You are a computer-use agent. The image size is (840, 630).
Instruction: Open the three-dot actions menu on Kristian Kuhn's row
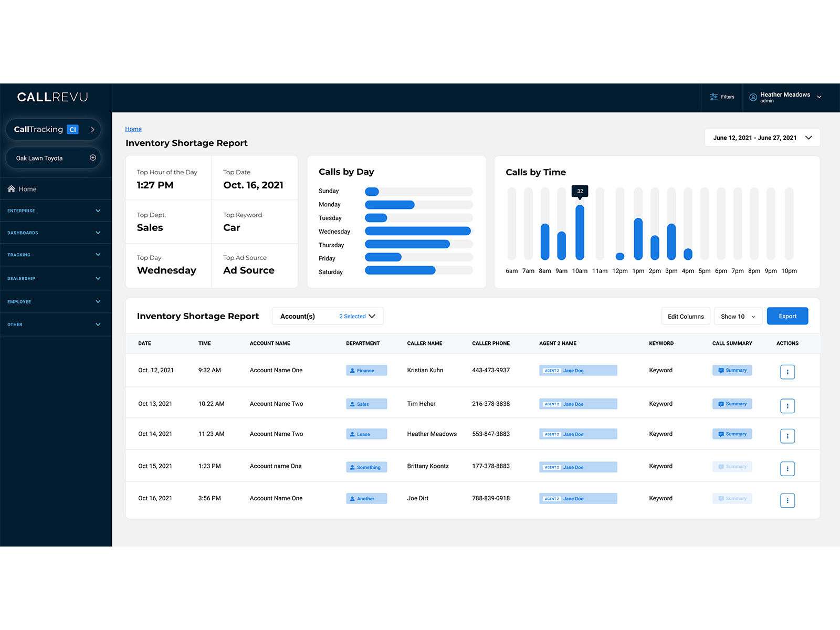[x=787, y=372]
